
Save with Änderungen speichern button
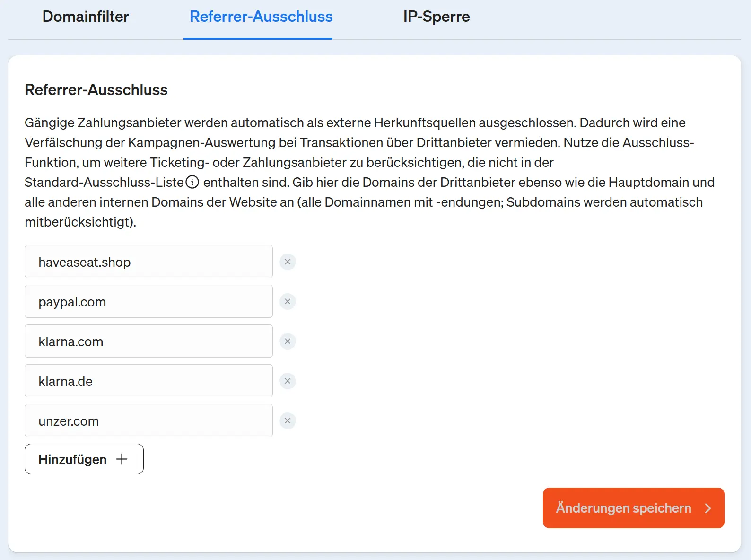633,508
